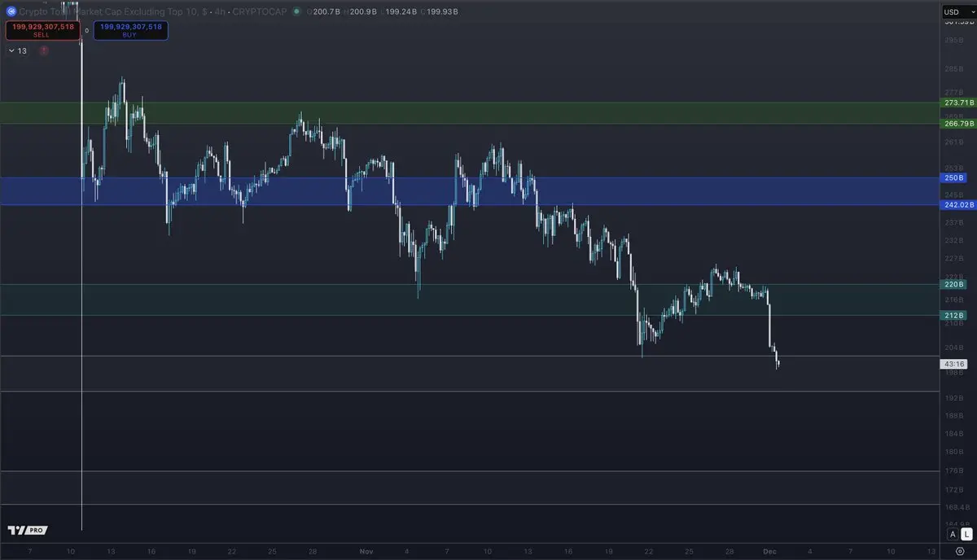977x560 pixels.
Task: Click the close value 199.93B in header
Action: pyautogui.click(x=440, y=11)
